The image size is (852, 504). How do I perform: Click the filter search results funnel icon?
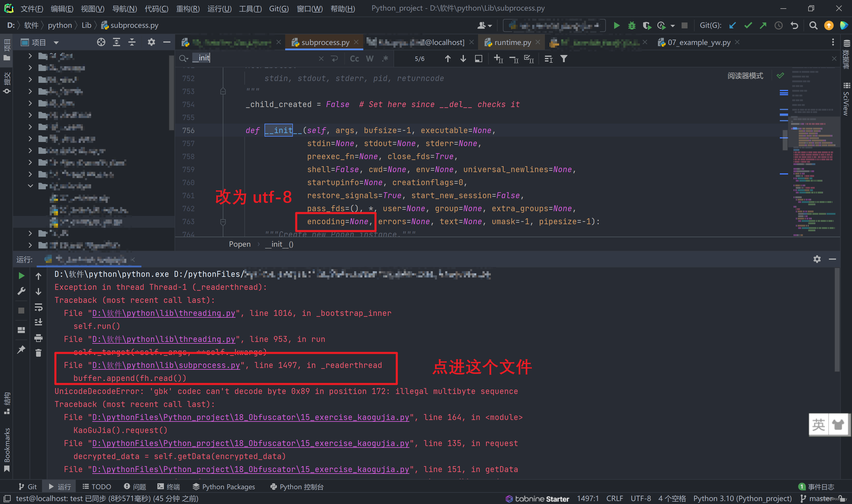[x=564, y=59]
